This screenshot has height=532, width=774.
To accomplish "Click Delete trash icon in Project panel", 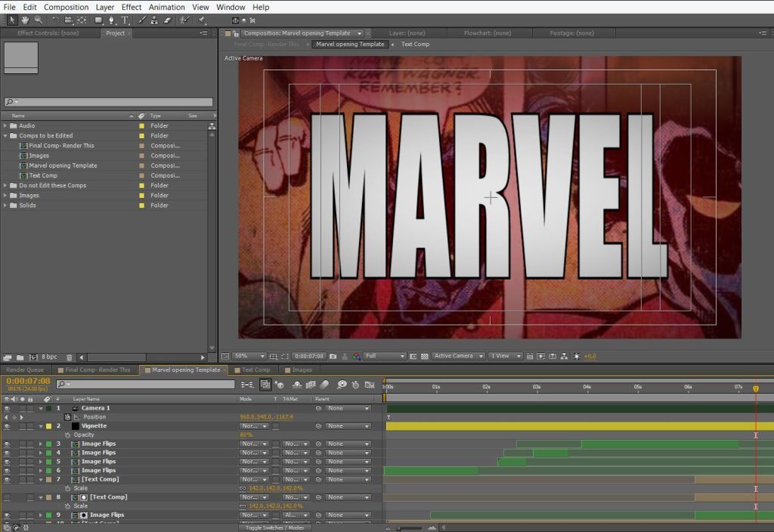I will pyautogui.click(x=69, y=357).
